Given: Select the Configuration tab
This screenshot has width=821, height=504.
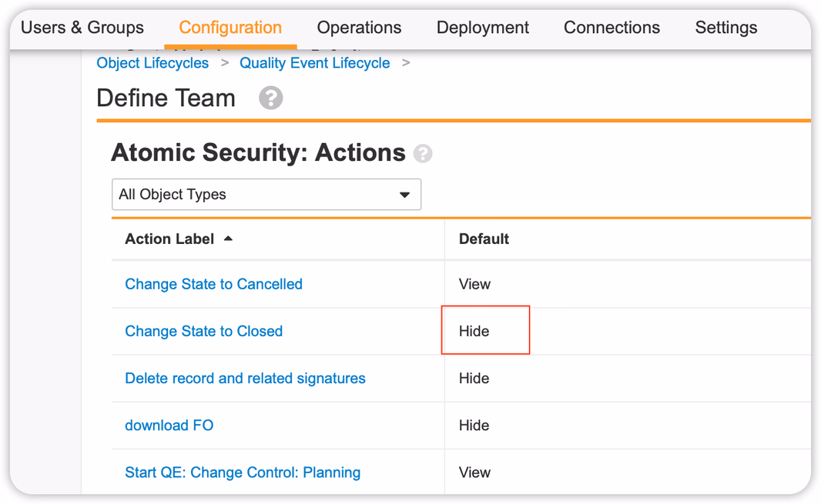Looking at the screenshot, I should tap(230, 27).
